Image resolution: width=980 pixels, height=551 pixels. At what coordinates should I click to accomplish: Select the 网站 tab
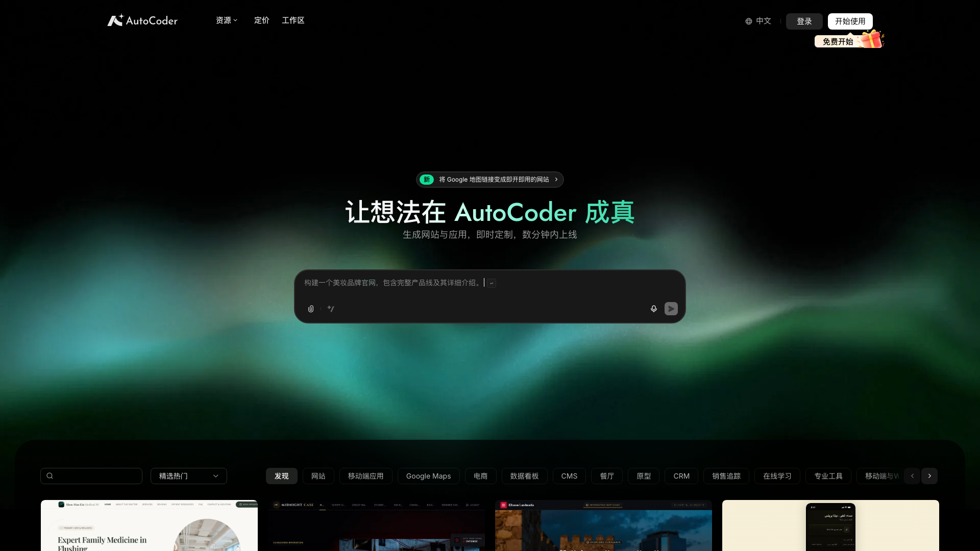[318, 476]
